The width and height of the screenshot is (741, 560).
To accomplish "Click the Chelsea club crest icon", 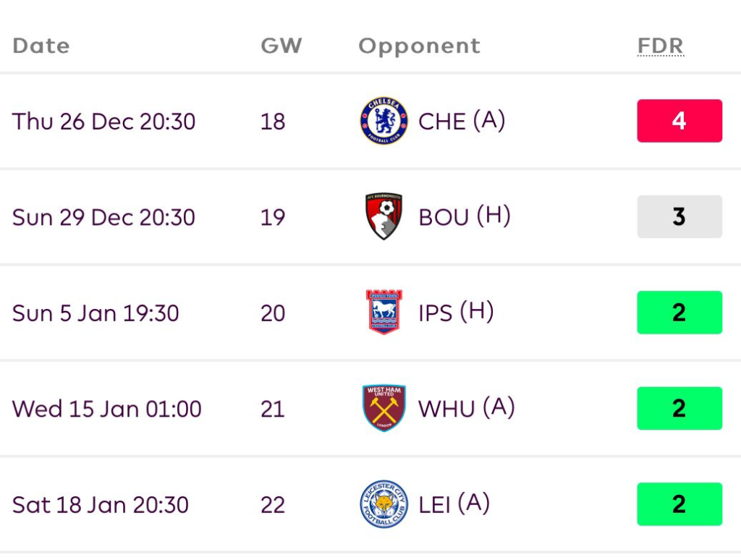I will tap(384, 121).
